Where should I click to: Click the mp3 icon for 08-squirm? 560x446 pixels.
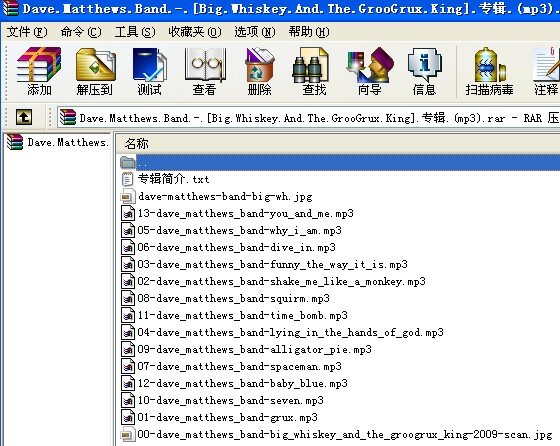click(x=128, y=298)
